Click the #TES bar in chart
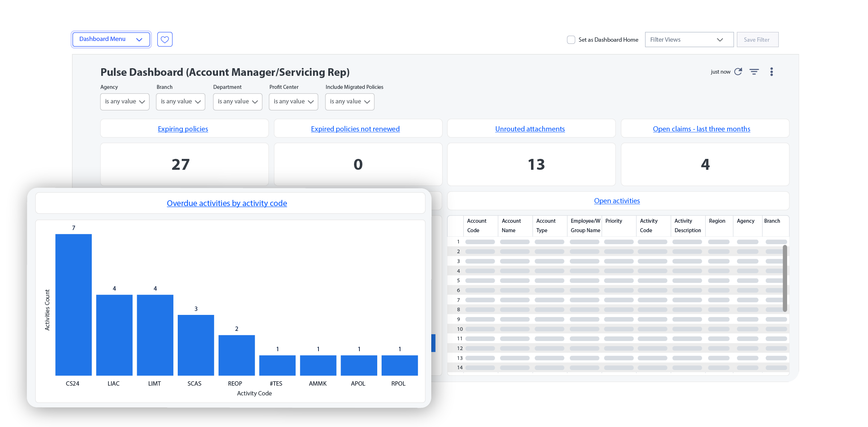 [277, 365]
